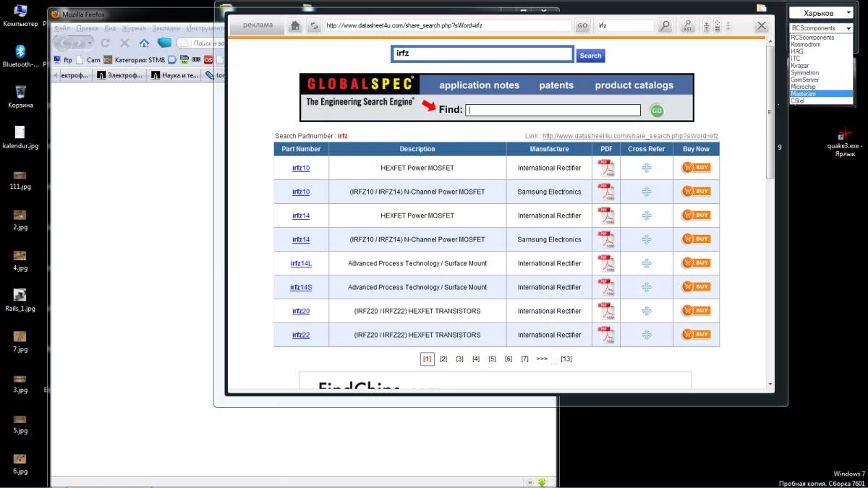Open Firefox Закладки menu

point(166,28)
